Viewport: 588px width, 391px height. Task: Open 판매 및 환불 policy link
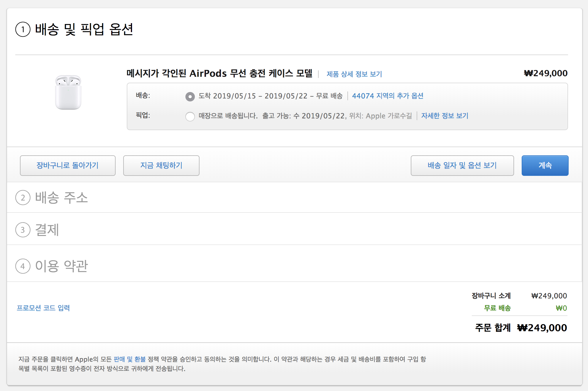point(129,359)
